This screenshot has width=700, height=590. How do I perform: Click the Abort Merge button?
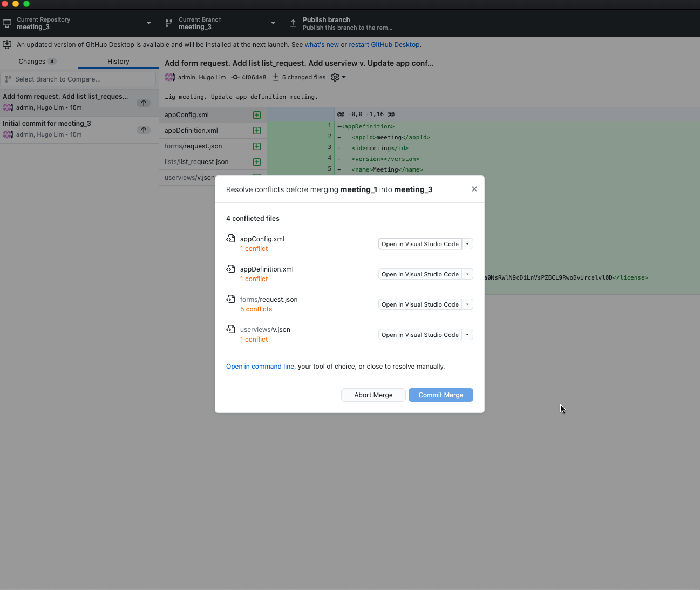(373, 395)
